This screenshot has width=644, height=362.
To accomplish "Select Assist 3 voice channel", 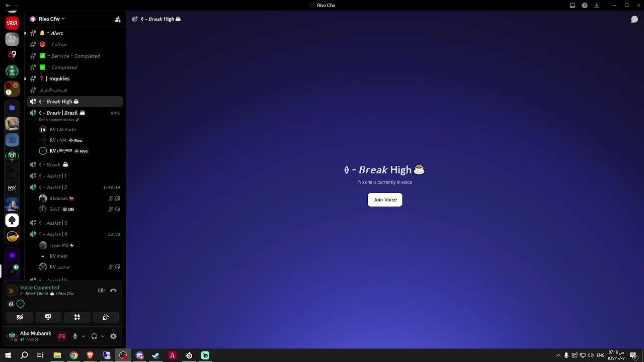I will point(74,223).
